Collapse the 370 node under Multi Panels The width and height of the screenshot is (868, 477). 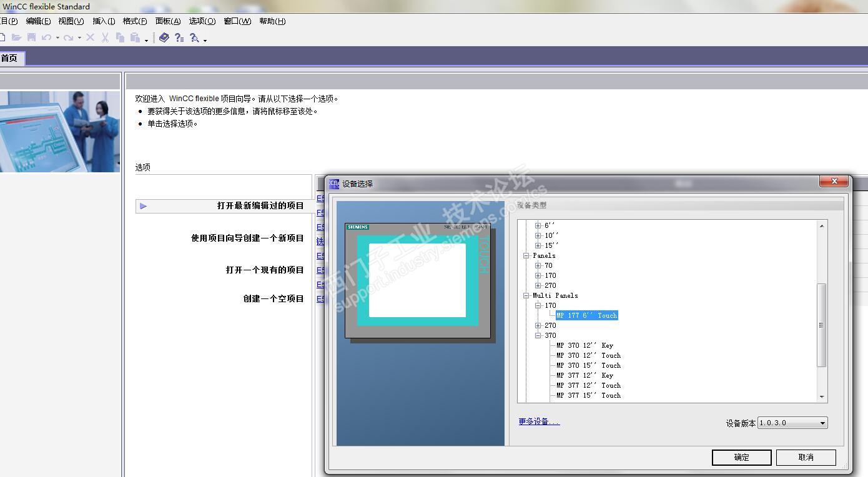(x=538, y=335)
